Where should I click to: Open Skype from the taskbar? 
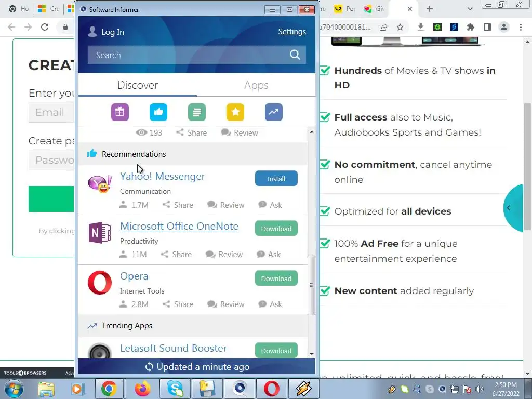pyautogui.click(x=175, y=389)
